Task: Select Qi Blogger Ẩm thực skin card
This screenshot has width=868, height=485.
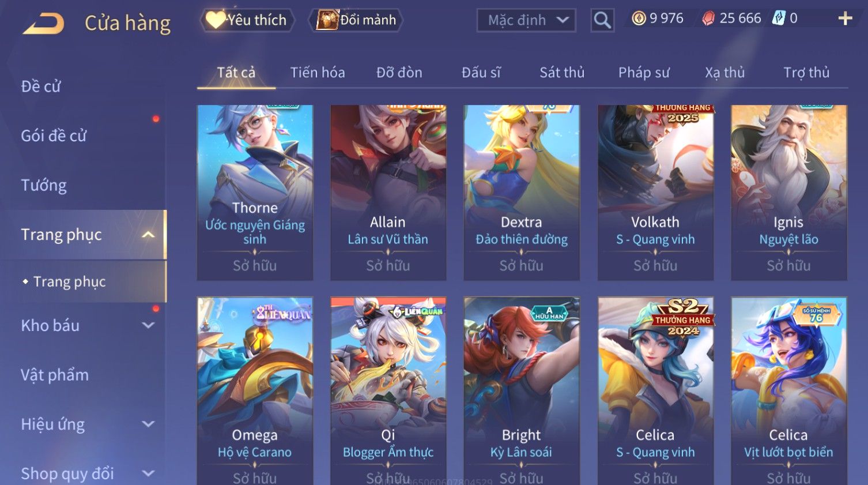Action: pyautogui.click(x=388, y=391)
